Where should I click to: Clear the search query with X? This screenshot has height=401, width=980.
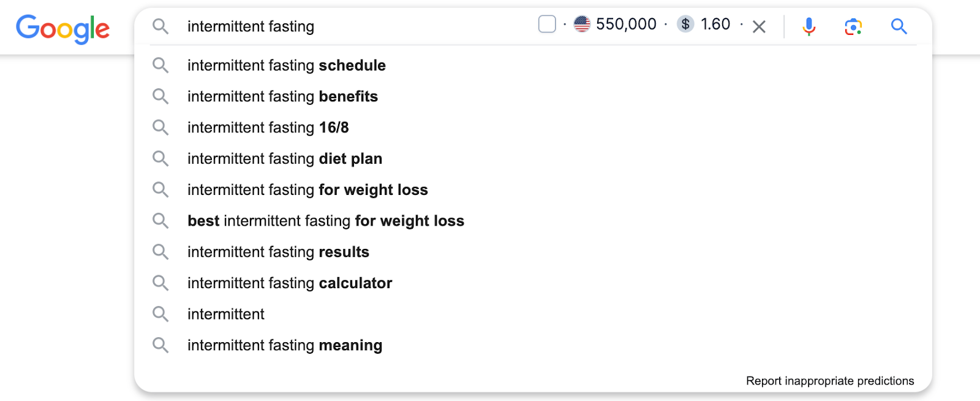(759, 26)
